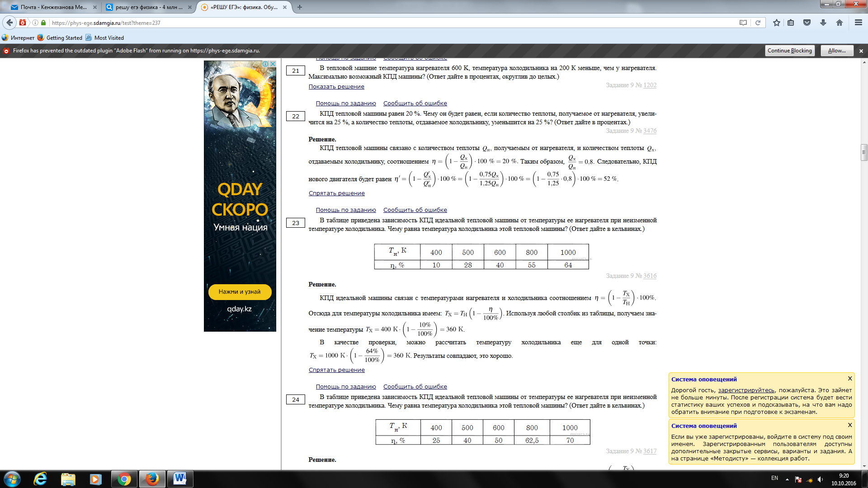Image resolution: width=868 pixels, height=488 pixels.
Task: Open the Firefox hamburger menu
Action: pos(858,23)
